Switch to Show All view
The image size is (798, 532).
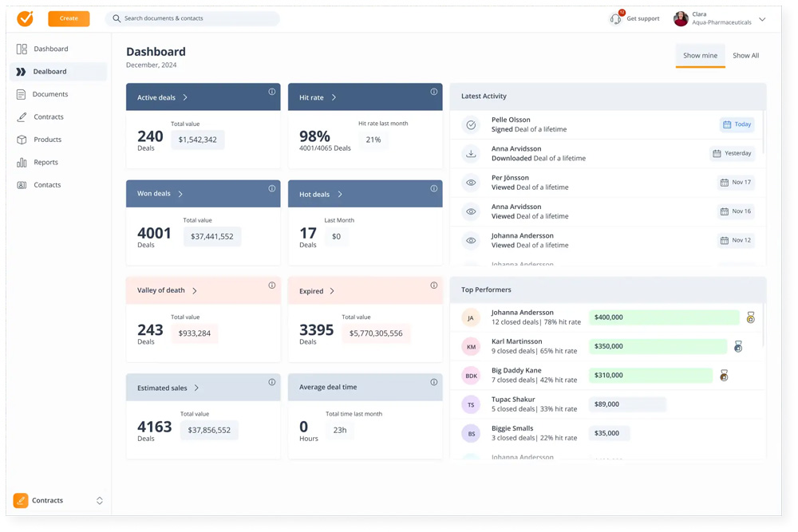745,56
